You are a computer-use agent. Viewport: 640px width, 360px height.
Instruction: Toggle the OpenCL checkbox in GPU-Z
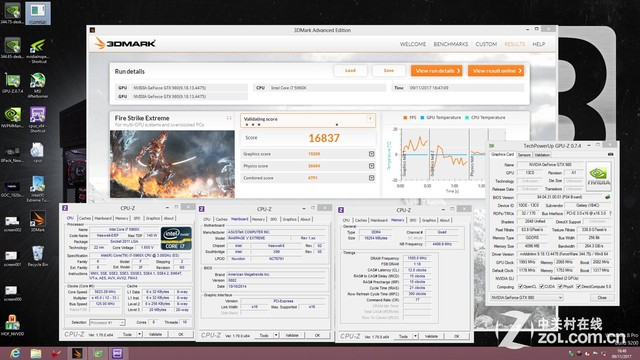coord(520,287)
